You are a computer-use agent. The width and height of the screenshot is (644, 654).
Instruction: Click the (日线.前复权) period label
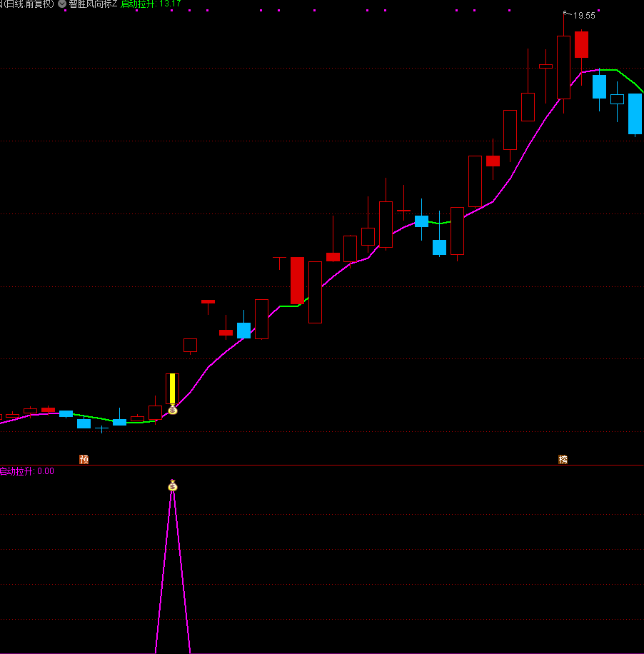(29, 4)
